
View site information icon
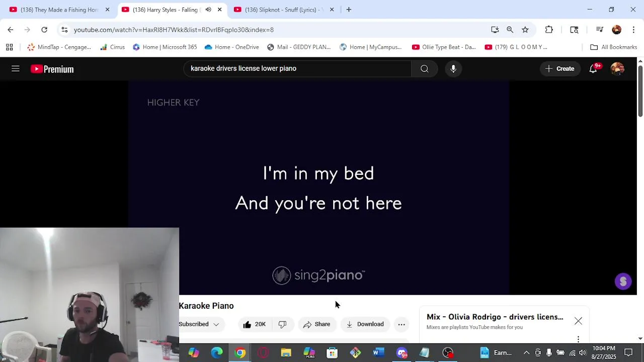pyautogui.click(x=64, y=30)
